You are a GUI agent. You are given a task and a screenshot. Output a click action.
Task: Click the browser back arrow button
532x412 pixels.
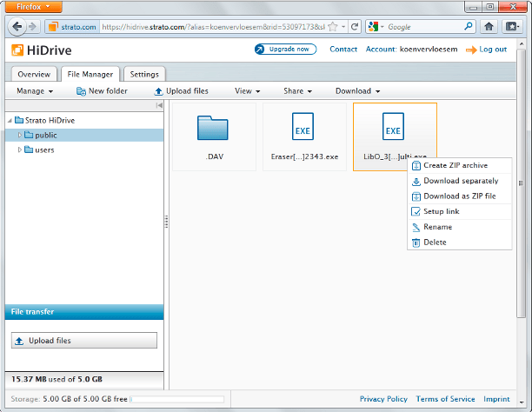pyautogui.click(x=17, y=26)
